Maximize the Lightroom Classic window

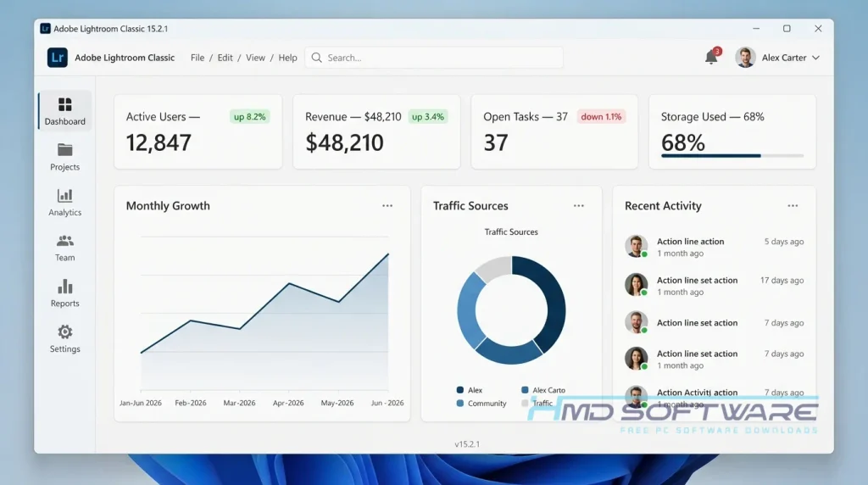click(x=787, y=28)
